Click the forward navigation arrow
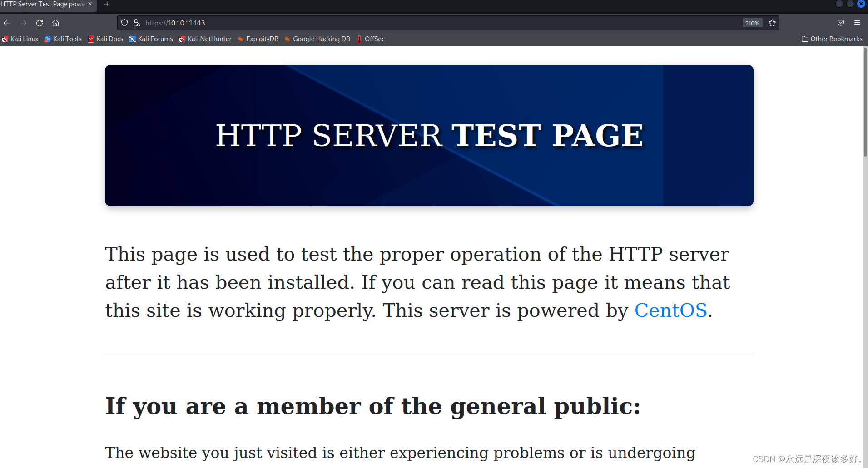 (23, 23)
